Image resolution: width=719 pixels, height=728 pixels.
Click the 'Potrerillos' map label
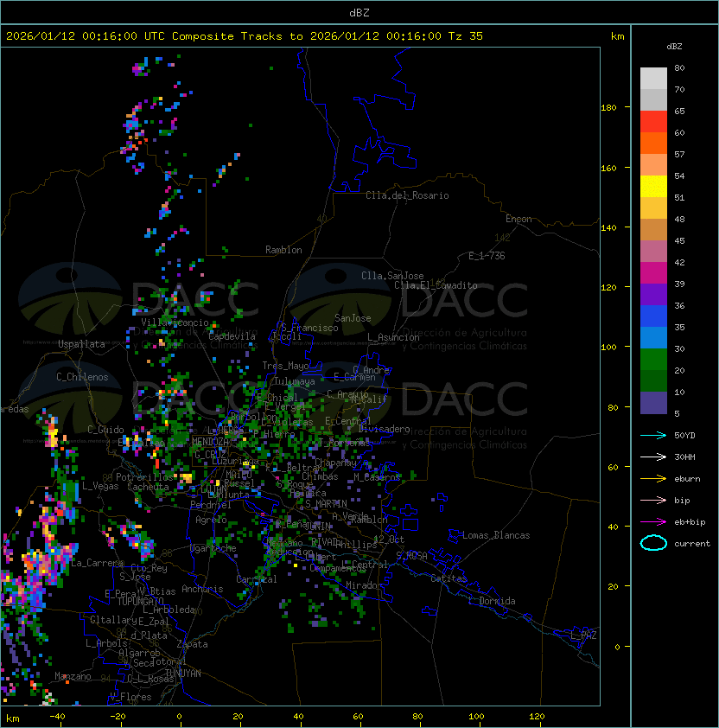(144, 477)
